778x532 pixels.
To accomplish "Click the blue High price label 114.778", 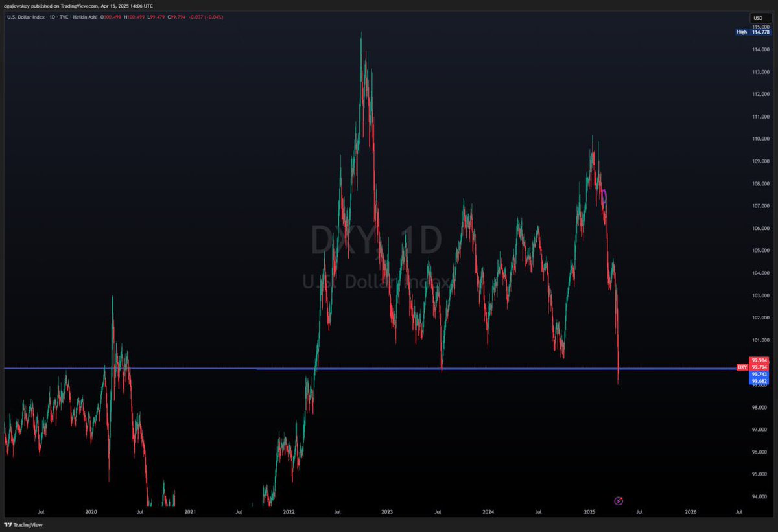I will [x=753, y=32].
